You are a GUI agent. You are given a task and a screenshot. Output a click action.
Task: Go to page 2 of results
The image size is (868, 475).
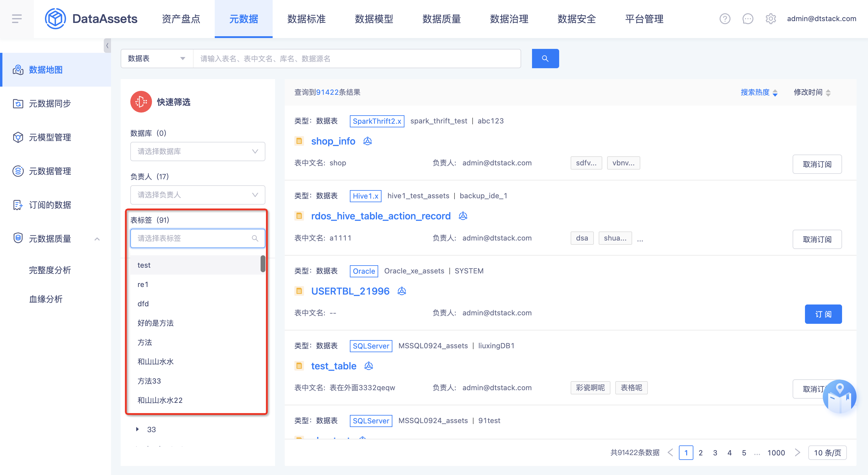tap(701, 452)
